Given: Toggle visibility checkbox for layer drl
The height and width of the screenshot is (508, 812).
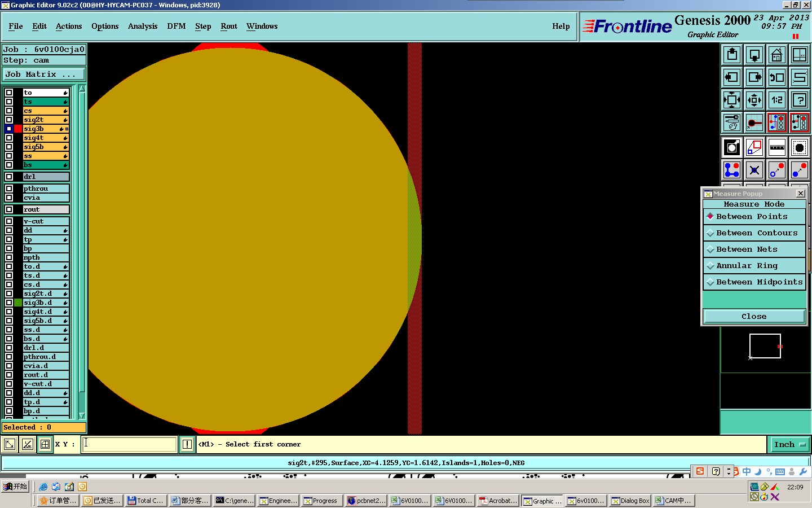Looking at the screenshot, I should [9, 177].
